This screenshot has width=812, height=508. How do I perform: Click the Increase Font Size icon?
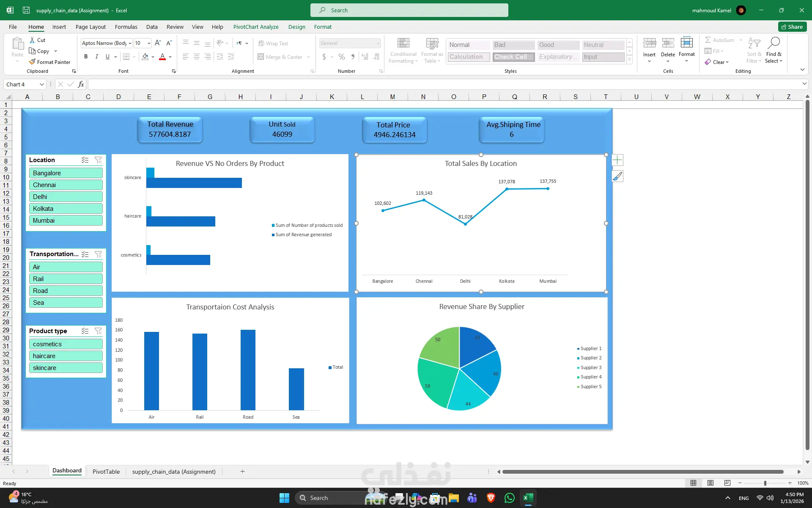point(158,43)
